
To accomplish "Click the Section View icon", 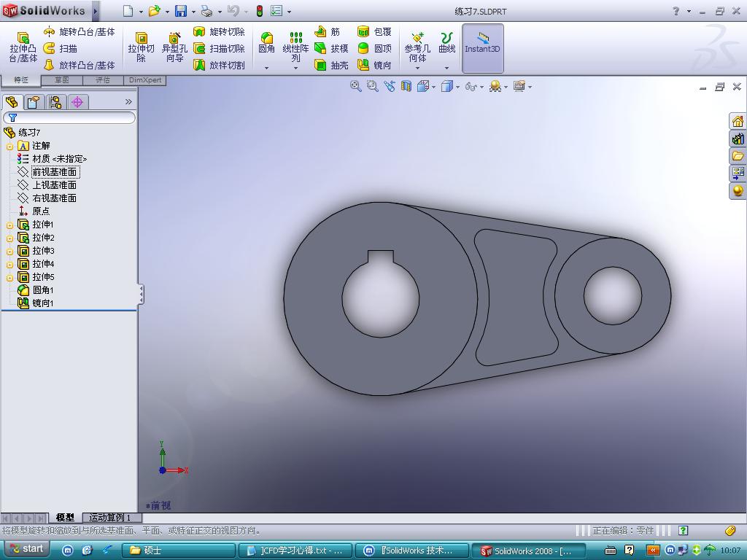I will click(x=406, y=86).
